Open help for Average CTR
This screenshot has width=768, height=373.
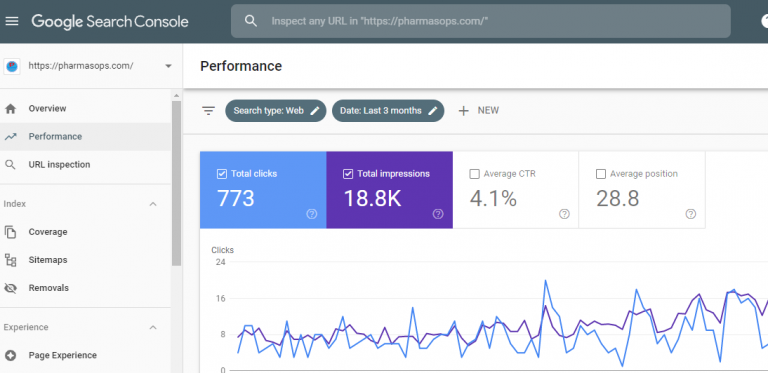pyautogui.click(x=564, y=214)
